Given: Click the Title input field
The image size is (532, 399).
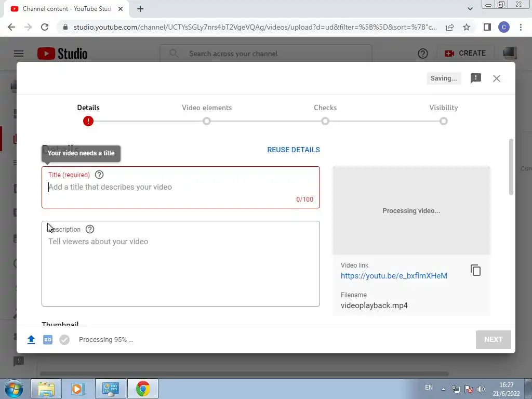Looking at the screenshot, I should (x=181, y=187).
